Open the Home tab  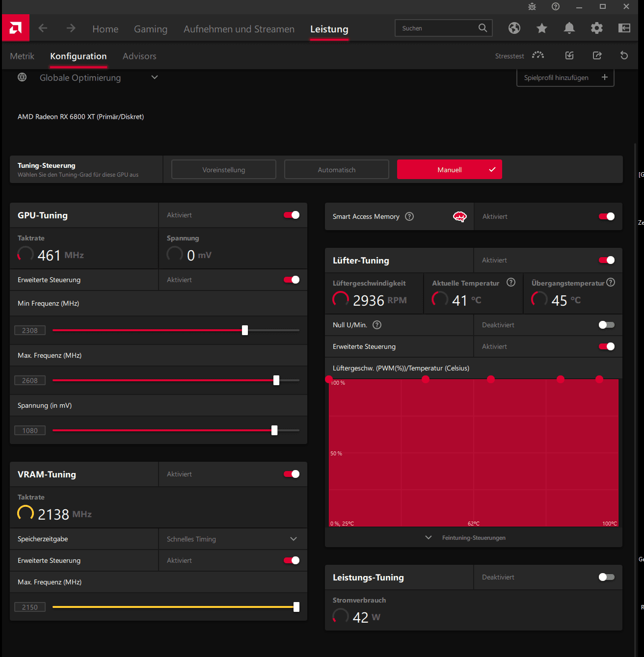click(x=106, y=29)
